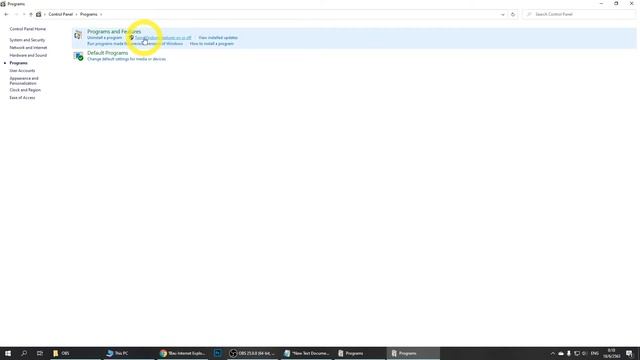Click the network tray icon
This screenshot has width=640, height=360.
(577, 353)
